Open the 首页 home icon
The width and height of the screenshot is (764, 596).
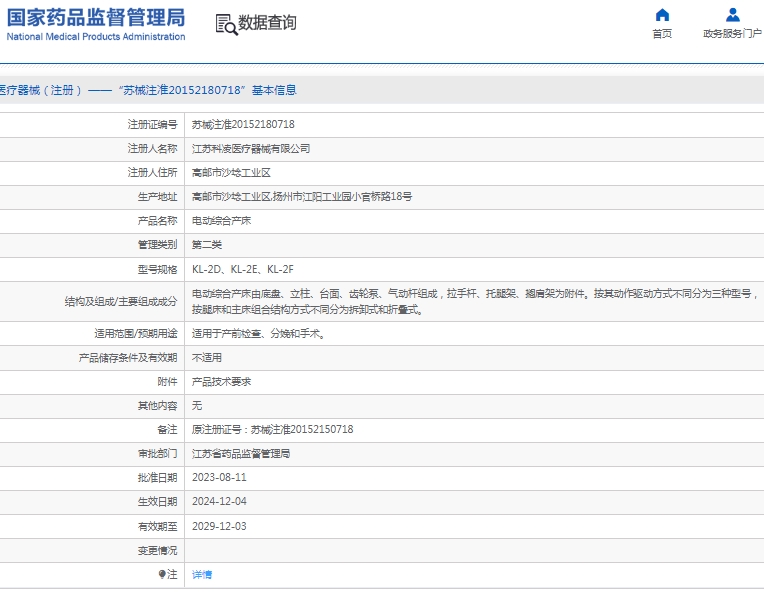click(x=662, y=15)
